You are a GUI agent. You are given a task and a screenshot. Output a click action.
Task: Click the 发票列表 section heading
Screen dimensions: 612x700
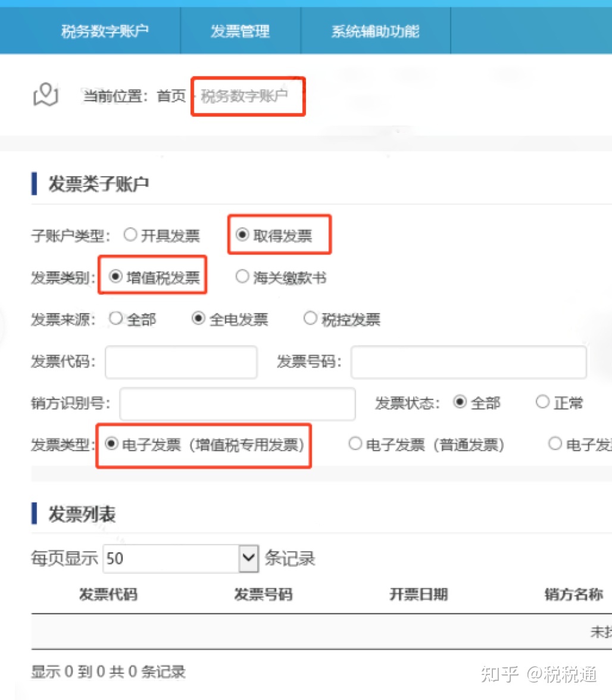click(x=82, y=514)
